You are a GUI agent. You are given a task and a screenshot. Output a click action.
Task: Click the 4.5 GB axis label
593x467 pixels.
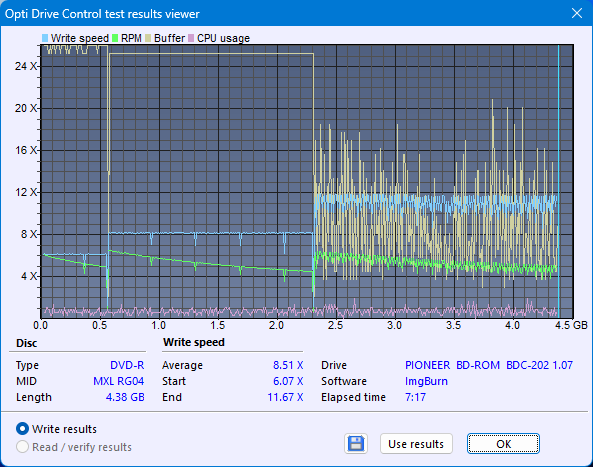pos(571,325)
